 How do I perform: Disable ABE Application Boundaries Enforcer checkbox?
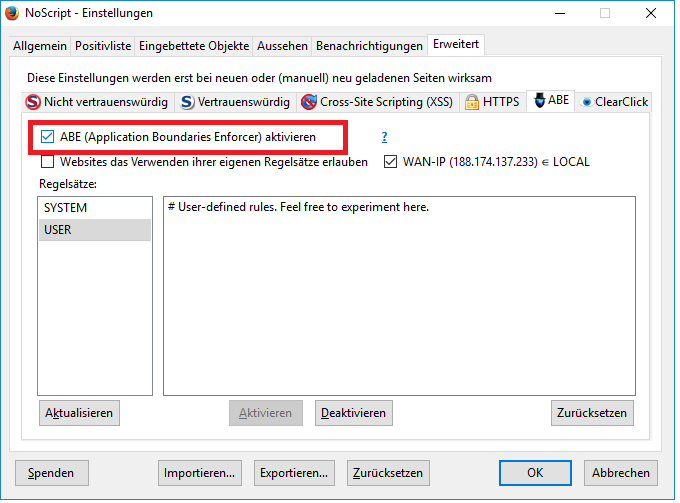[x=48, y=136]
